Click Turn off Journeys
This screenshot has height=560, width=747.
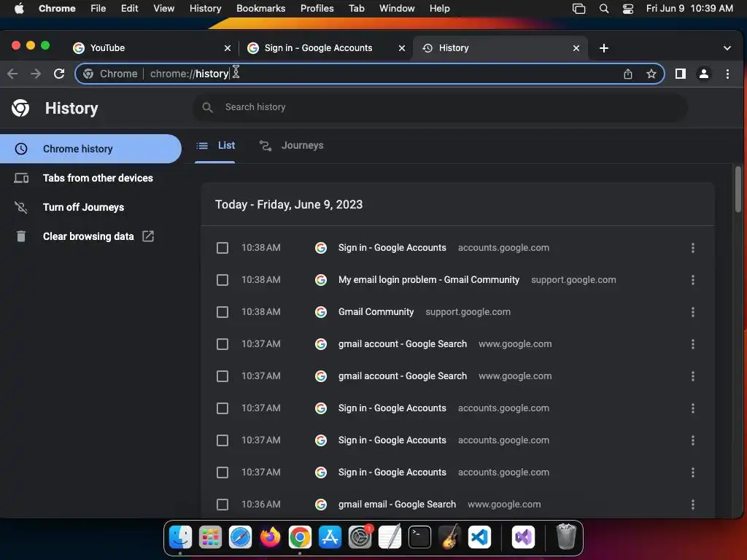pyautogui.click(x=83, y=207)
